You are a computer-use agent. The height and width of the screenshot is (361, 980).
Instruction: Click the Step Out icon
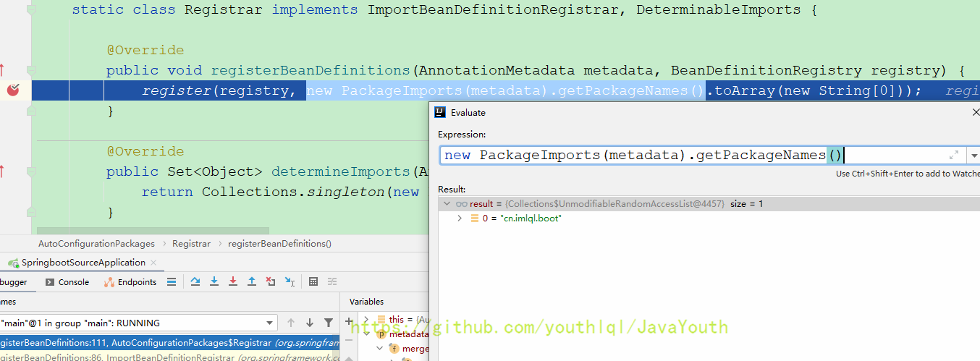(x=252, y=282)
